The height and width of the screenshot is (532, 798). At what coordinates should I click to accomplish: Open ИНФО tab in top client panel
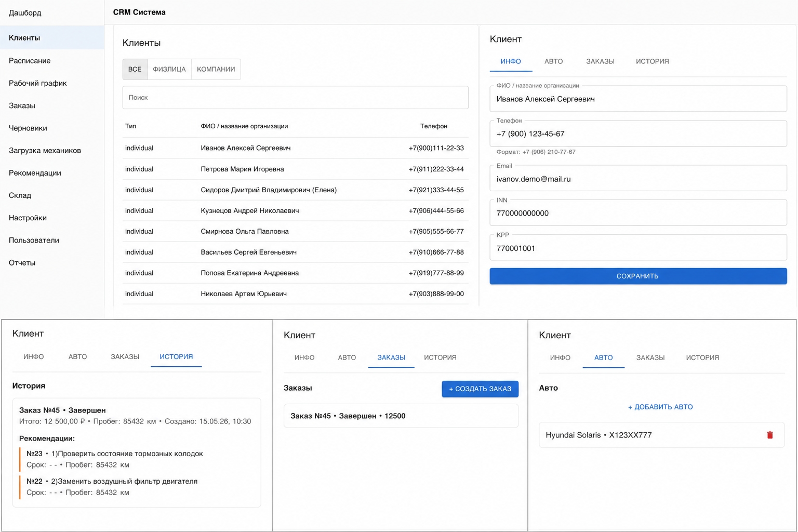pyautogui.click(x=511, y=61)
